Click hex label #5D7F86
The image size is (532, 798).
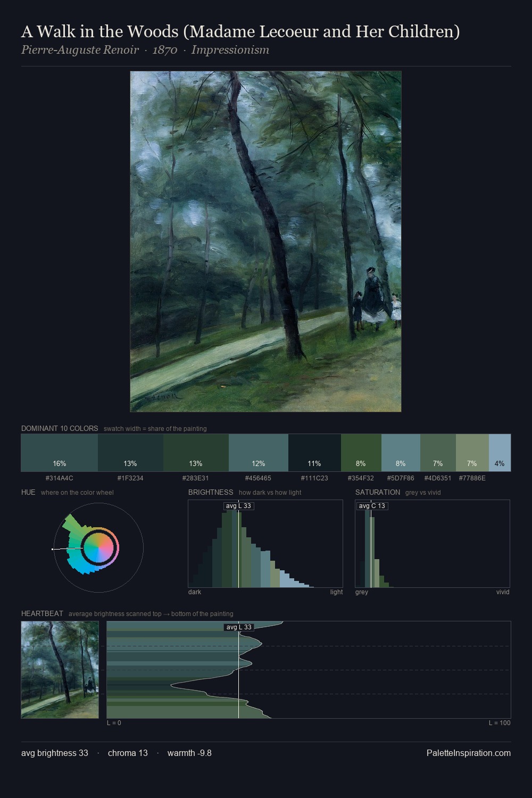point(401,478)
